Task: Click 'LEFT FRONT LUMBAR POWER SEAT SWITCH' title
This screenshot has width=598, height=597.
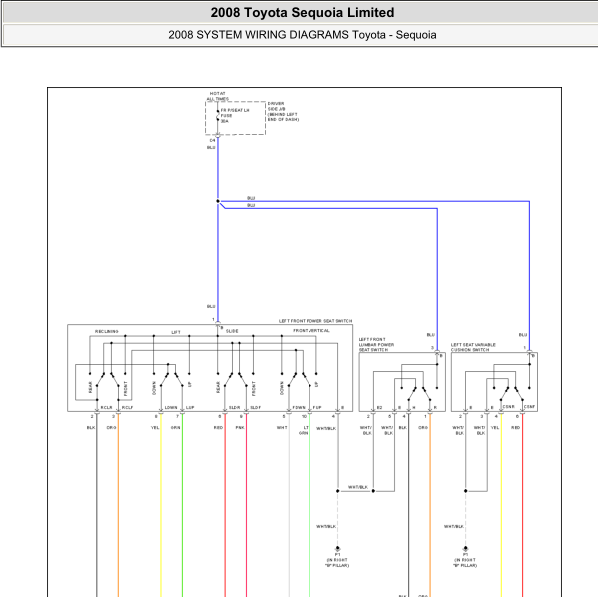Action: click(376, 344)
